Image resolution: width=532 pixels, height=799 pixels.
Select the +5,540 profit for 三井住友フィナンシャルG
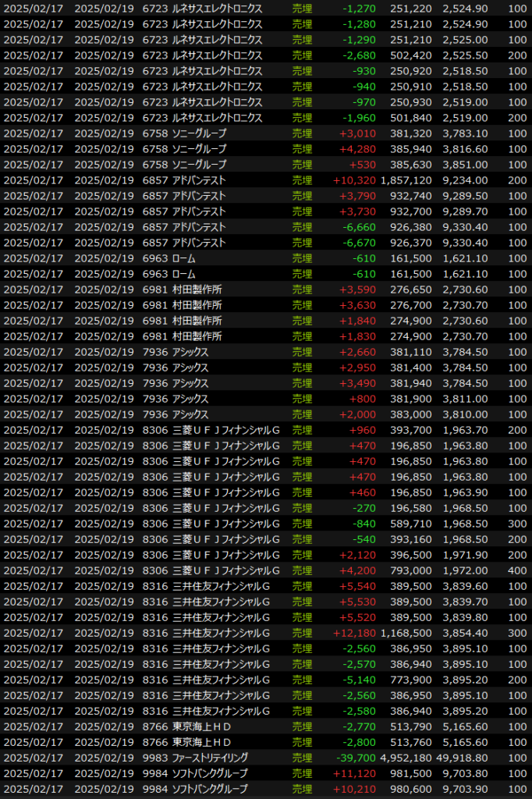358,586
